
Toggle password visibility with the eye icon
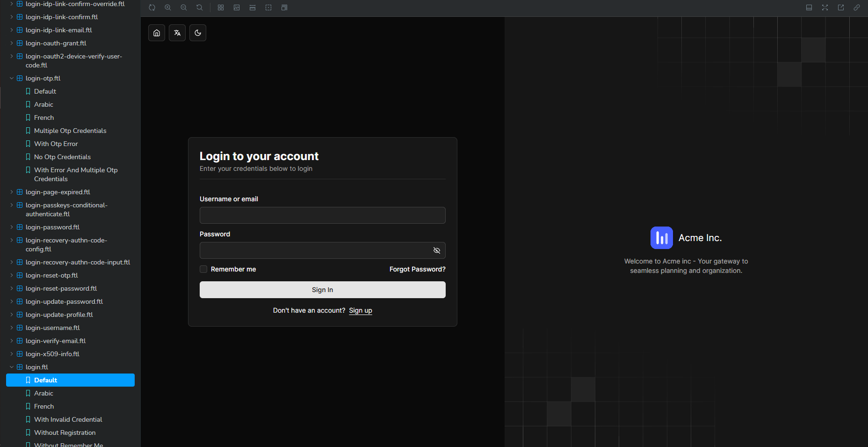tap(436, 250)
